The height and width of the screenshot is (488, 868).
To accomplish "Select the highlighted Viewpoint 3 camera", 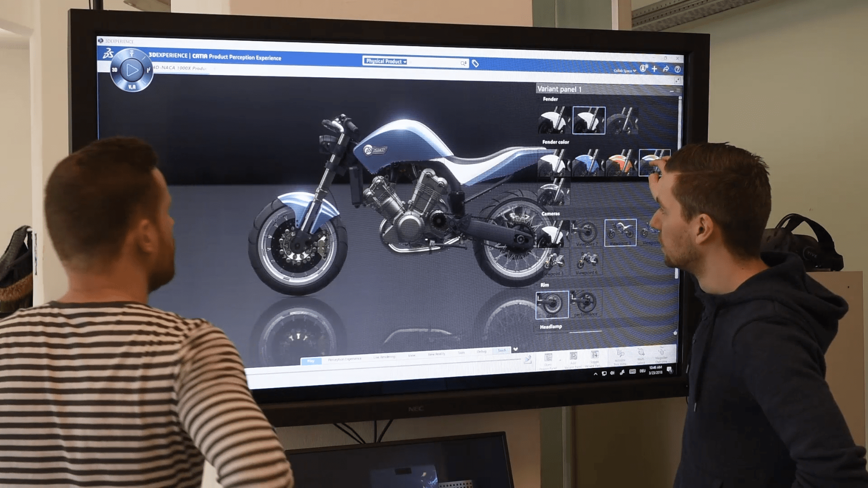I will [620, 232].
